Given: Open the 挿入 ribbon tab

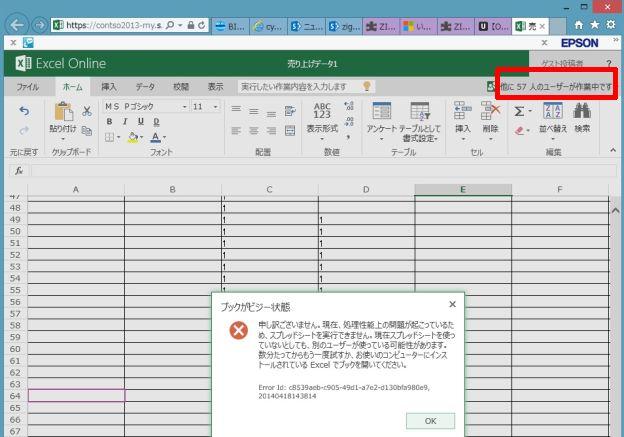Looking at the screenshot, I should click(109, 87).
